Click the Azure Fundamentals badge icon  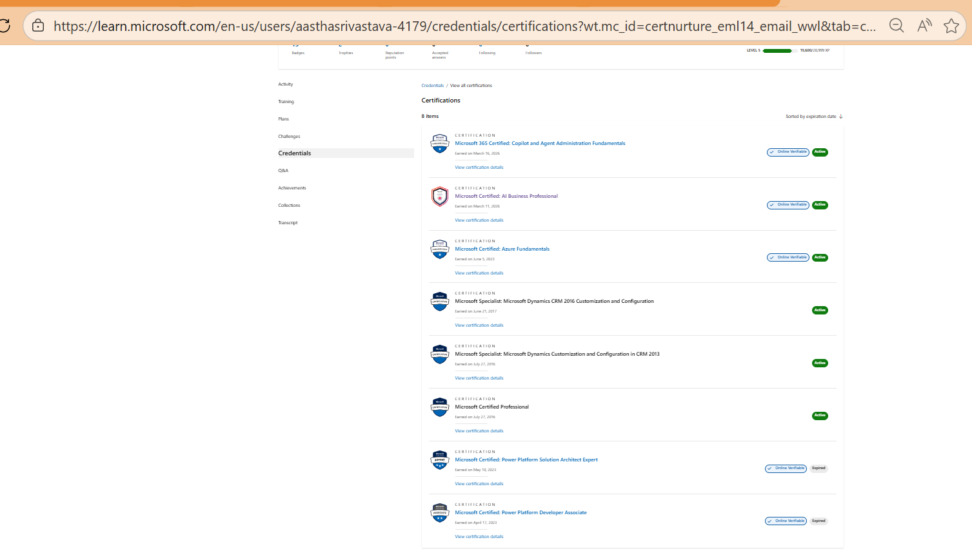440,249
